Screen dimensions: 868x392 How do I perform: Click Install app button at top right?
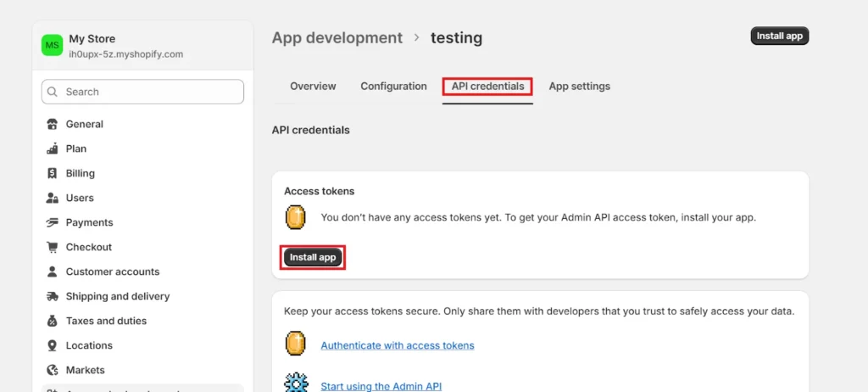779,36
